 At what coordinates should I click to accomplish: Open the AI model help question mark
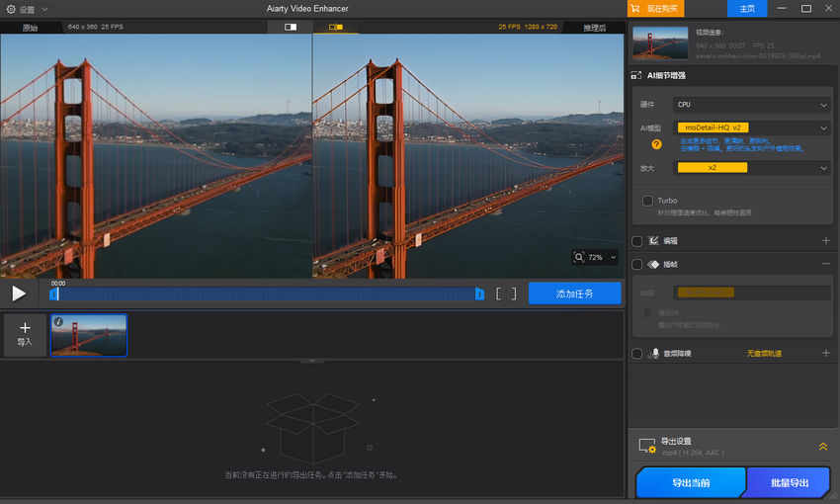656,144
